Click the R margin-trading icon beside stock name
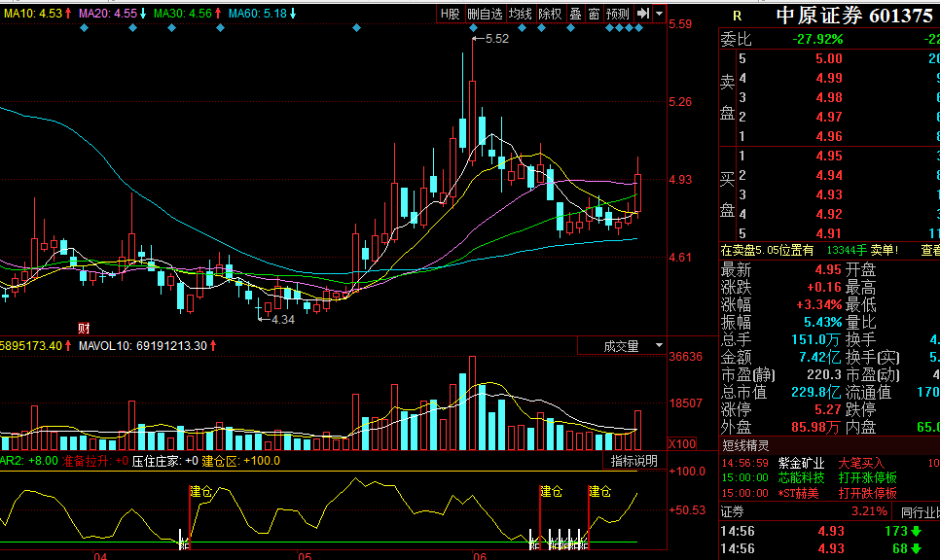Viewport: 940px width, 560px height. coord(737,16)
